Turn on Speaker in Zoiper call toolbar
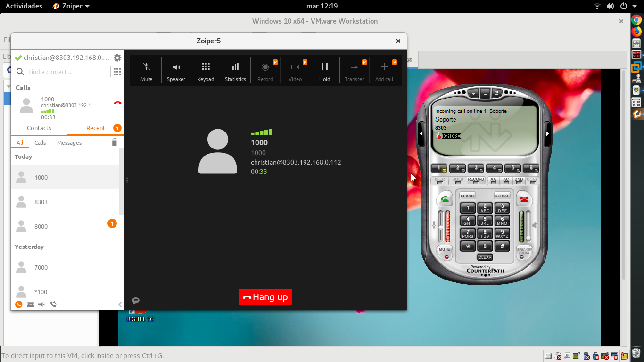This screenshot has width=644, height=362. tap(176, 71)
